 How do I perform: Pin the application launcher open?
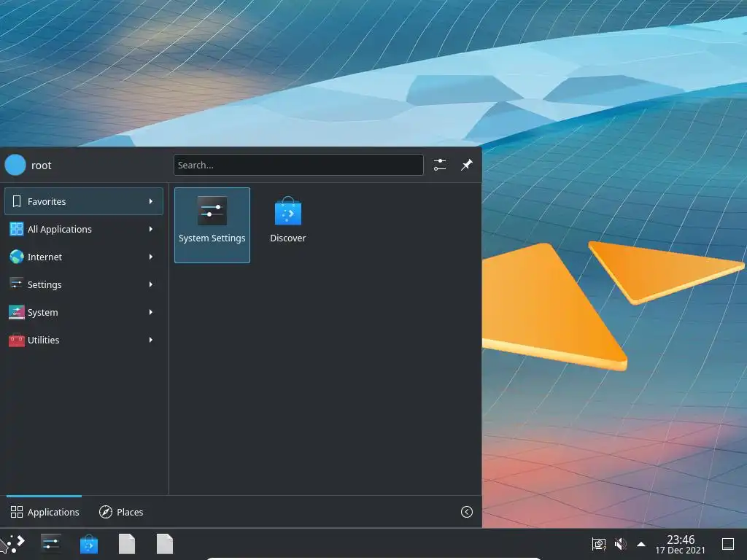(466, 165)
